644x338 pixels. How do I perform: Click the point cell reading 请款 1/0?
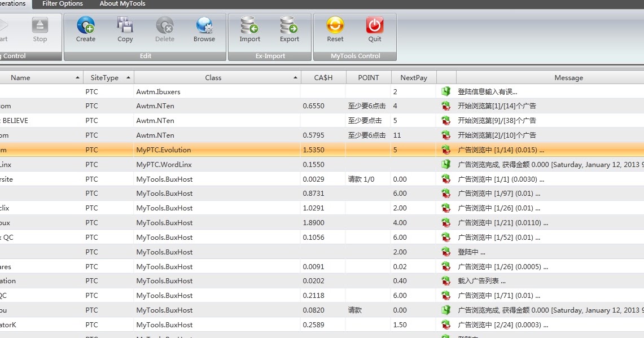click(x=361, y=179)
